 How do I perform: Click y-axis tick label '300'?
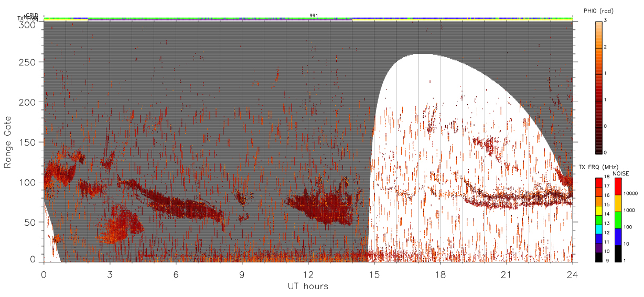pyautogui.click(x=27, y=24)
